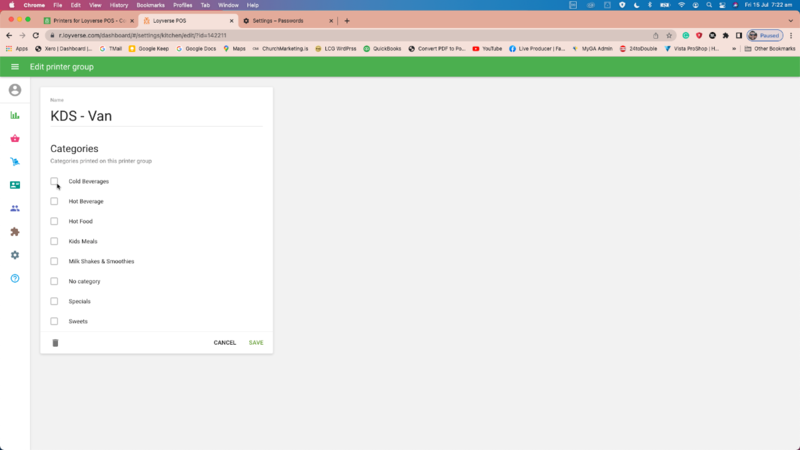Check the Hot Food category
The width and height of the screenshot is (800, 450).
click(54, 221)
